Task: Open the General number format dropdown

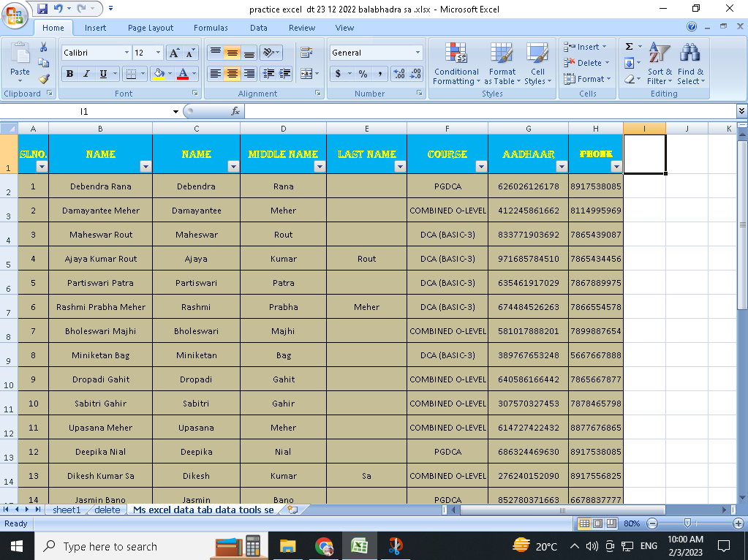Action: 418,53
